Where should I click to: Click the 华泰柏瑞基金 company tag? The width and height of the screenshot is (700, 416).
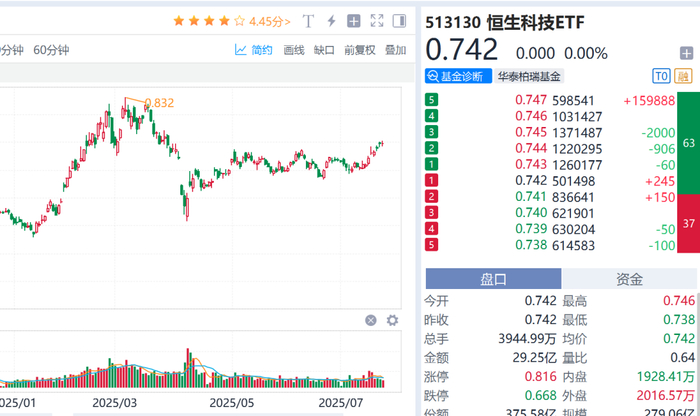click(529, 76)
